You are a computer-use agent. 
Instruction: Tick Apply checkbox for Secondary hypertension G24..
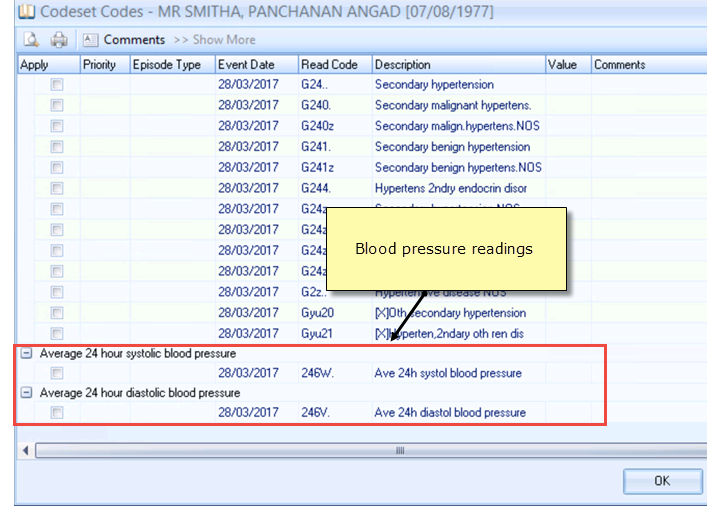(x=57, y=85)
